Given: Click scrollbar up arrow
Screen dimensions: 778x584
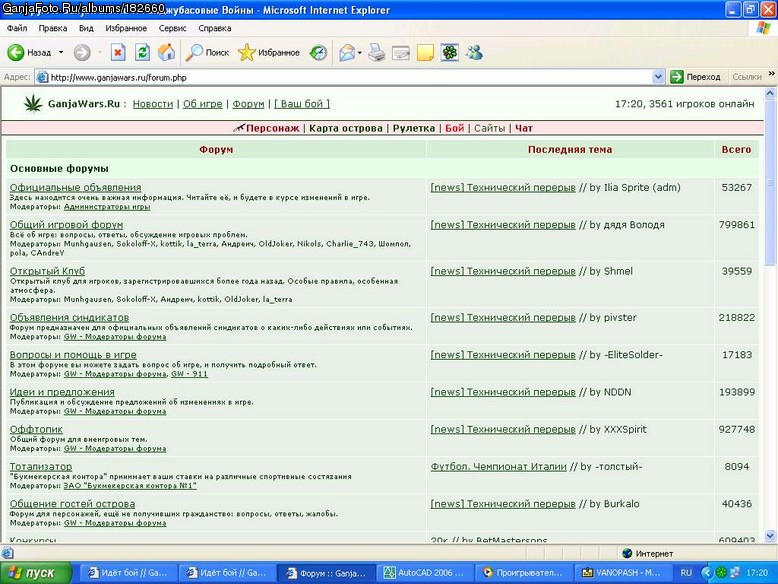Looking at the screenshot, I should 770,93.
